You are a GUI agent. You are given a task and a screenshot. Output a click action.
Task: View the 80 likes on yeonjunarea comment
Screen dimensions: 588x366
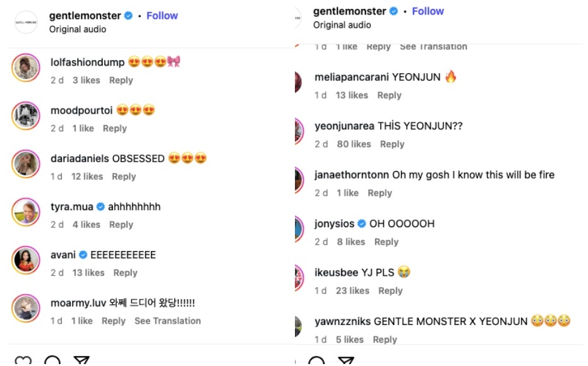point(354,144)
